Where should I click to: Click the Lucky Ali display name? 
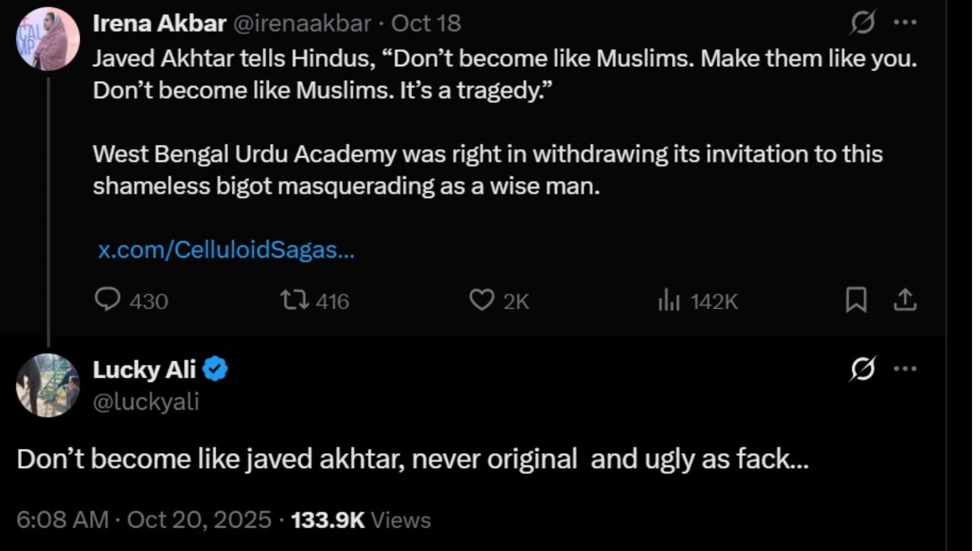(x=144, y=370)
